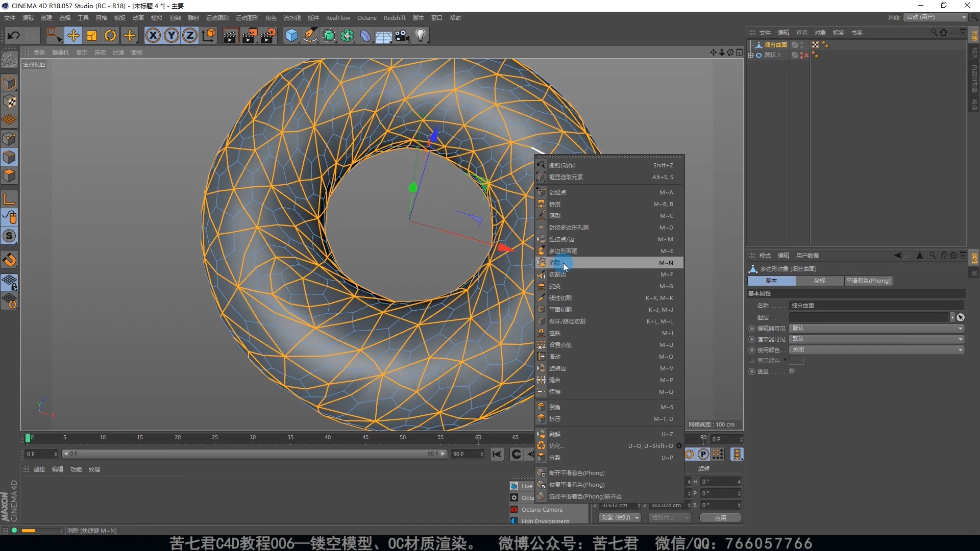
Task: Click the layer picker cursor icon
Action: [961, 317]
